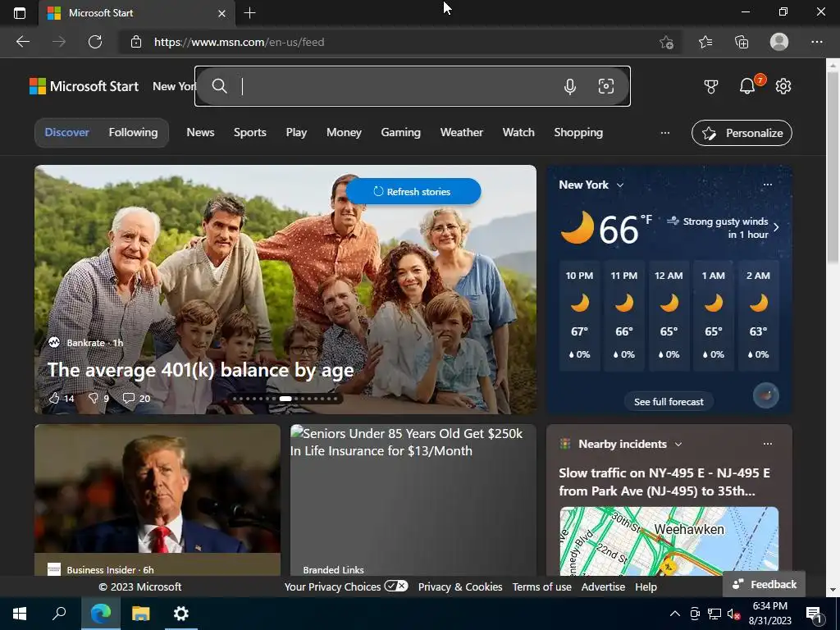Open the Money section

point(344,132)
